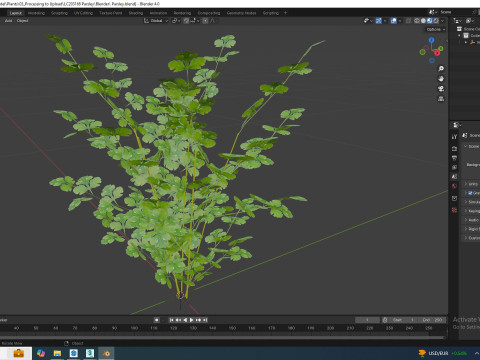Toggle the timeline auto-keying record button
This screenshot has width=480, height=360.
[x=156, y=320]
